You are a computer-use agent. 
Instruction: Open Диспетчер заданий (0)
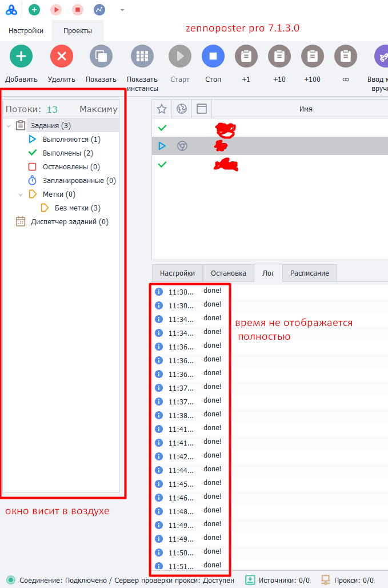70,221
